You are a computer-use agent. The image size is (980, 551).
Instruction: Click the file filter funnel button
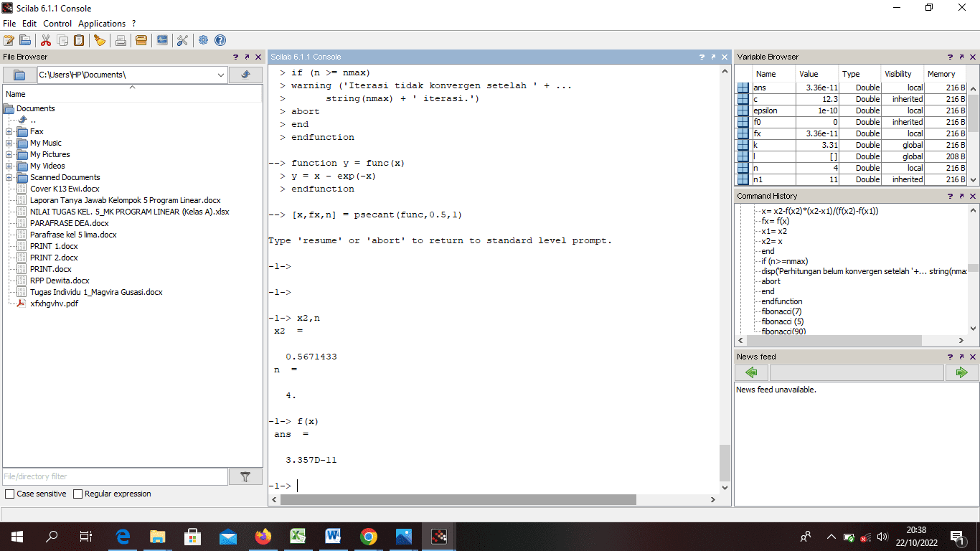pyautogui.click(x=245, y=476)
